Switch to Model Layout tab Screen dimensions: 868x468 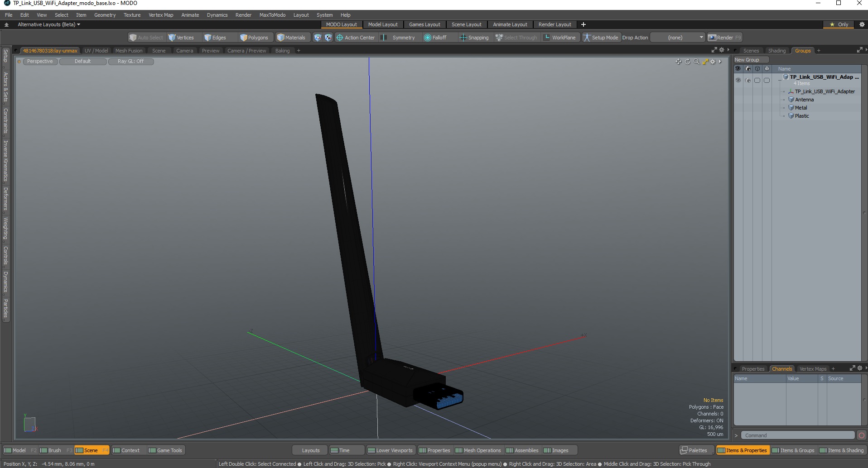click(x=383, y=24)
